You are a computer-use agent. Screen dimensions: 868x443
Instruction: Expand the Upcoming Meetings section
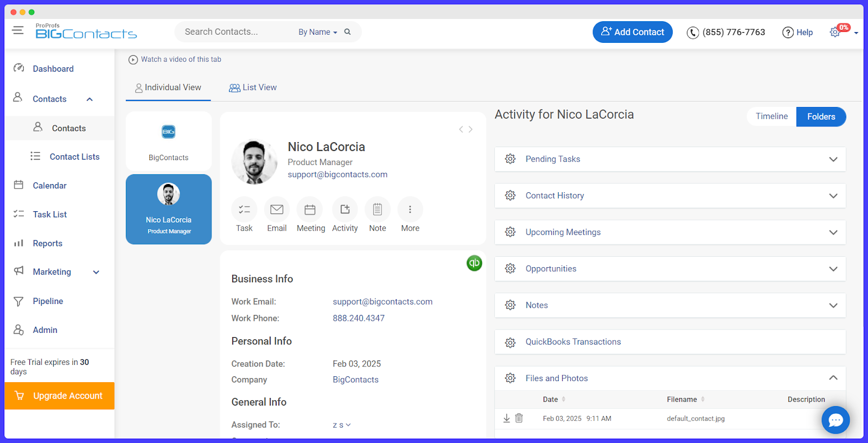tap(833, 232)
